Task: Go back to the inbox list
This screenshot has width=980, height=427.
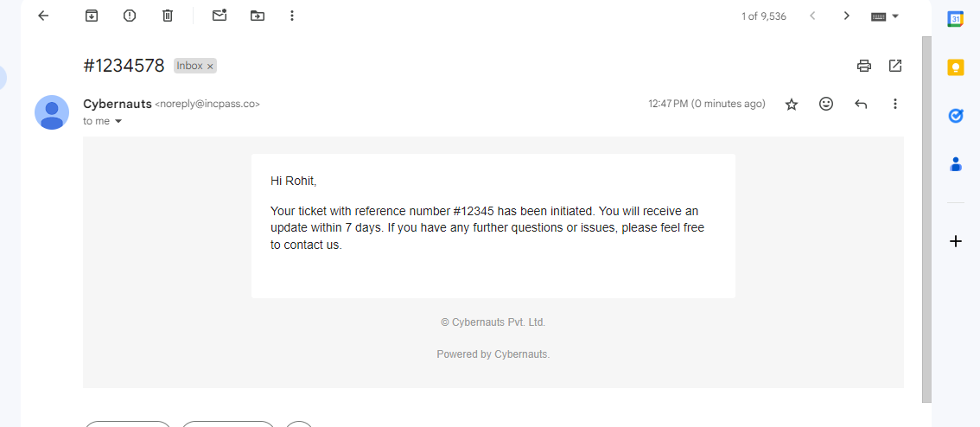Action: click(x=43, y=16)
